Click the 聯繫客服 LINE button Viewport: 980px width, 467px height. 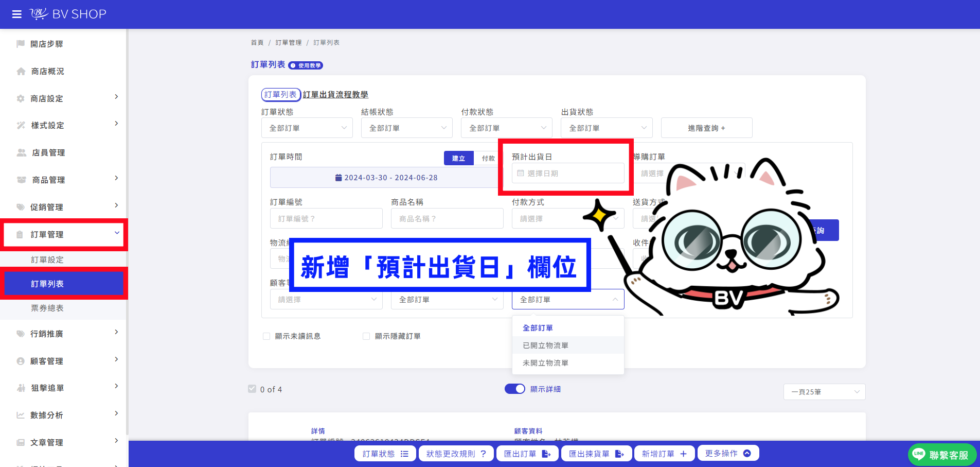(942, 455)
